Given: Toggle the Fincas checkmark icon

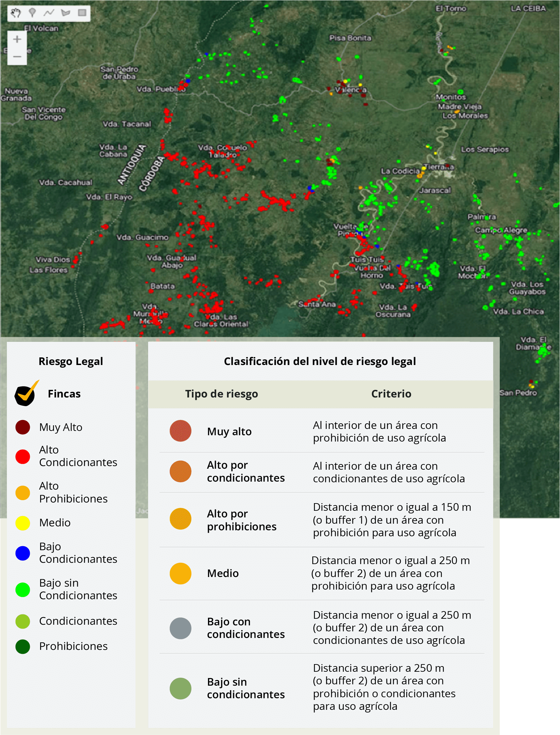Looking at the screenshot, I should (26, 394).
